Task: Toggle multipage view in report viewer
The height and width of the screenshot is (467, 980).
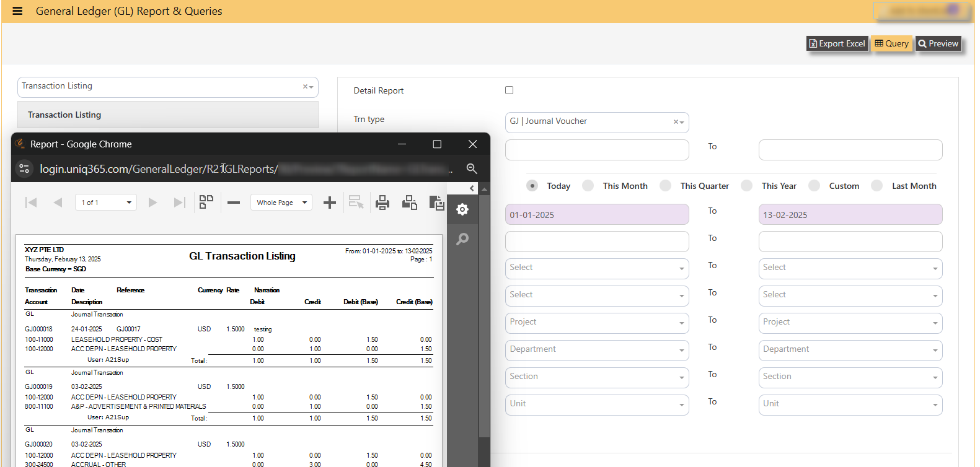Action: tap(206, 202)
